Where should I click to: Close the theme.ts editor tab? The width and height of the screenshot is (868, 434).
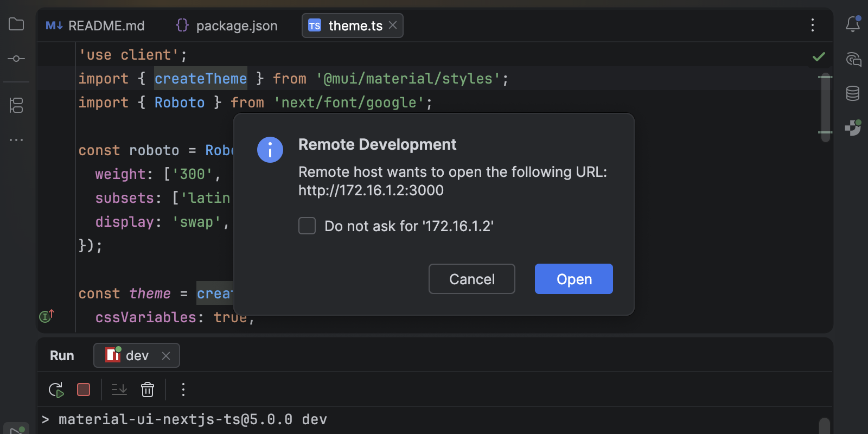tap(393, 25)
